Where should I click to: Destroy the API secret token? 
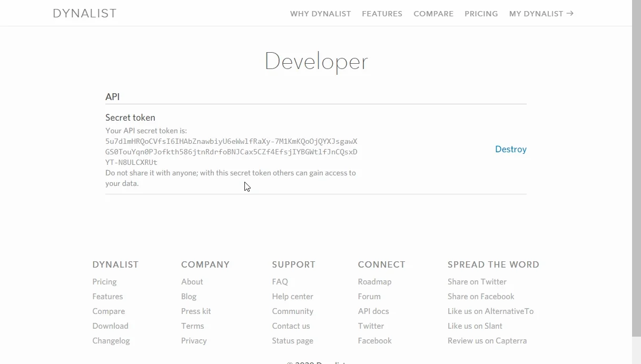pyautogui.click(x=511, y=149)
